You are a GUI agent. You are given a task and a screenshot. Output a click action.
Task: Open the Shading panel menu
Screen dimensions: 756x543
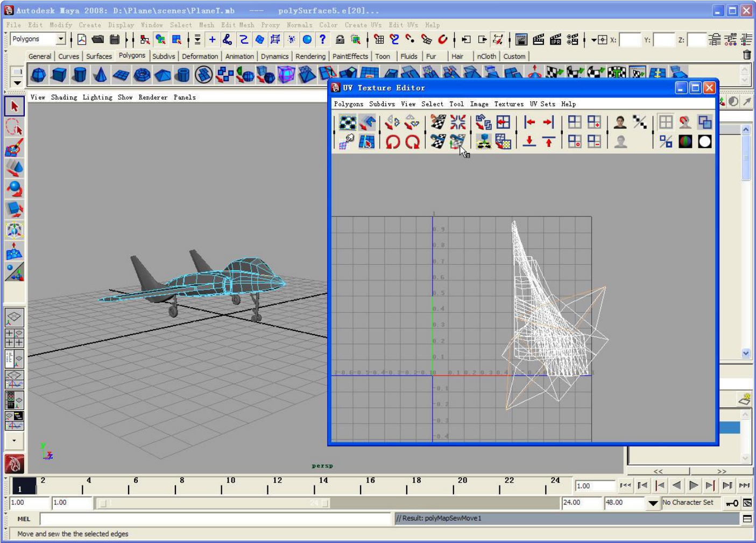point(64,97)
